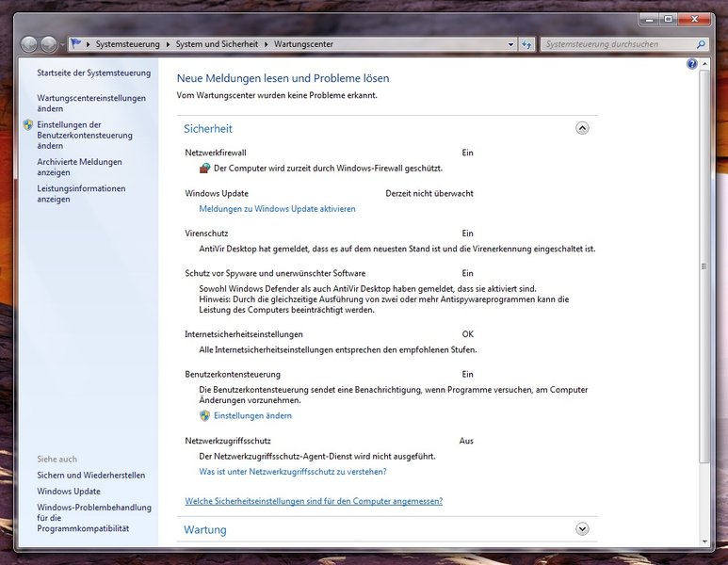Open Startseite der Systemsteuerung

94,73
